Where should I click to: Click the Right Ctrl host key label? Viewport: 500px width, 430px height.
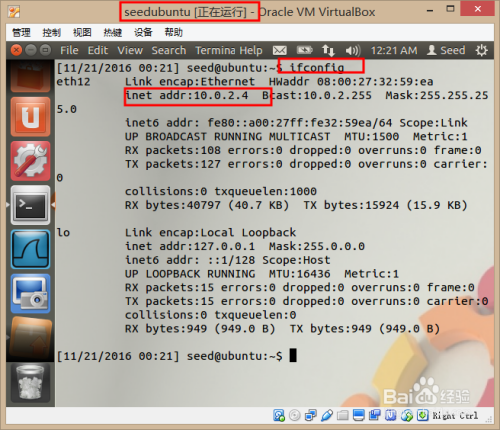[455, 416]
